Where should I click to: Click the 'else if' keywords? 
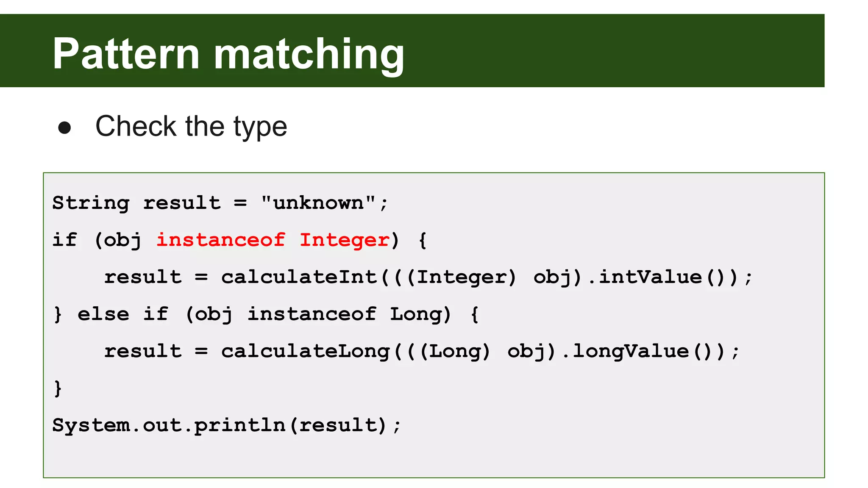(x=123, y=314)
